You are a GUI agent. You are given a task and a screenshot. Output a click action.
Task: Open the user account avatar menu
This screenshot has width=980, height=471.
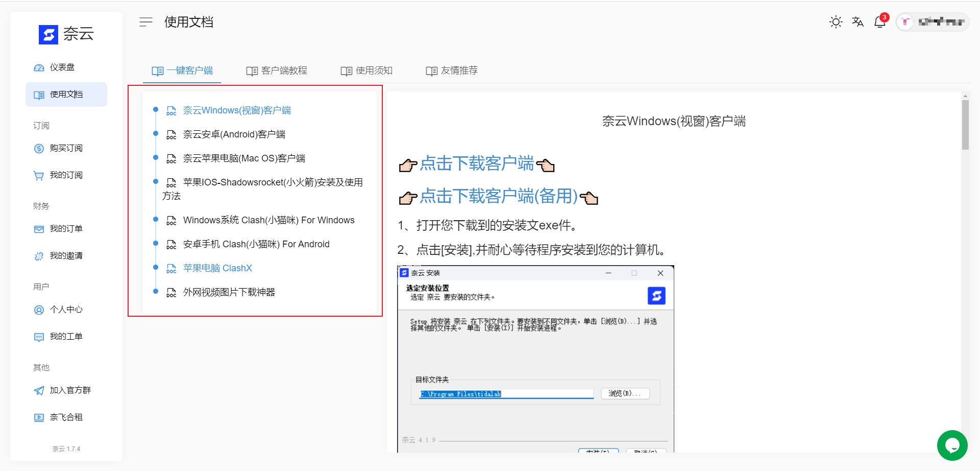pyautogui.click(x=932, y=22)
